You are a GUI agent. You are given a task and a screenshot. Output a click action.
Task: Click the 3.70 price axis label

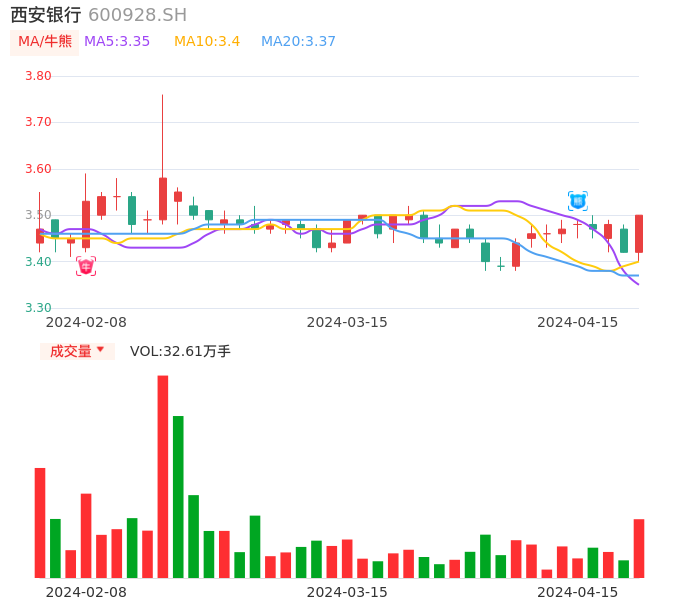click(x=38, y=122)
